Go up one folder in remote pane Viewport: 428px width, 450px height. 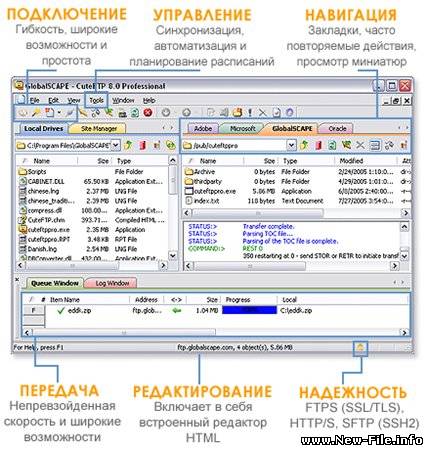point(304,145)
